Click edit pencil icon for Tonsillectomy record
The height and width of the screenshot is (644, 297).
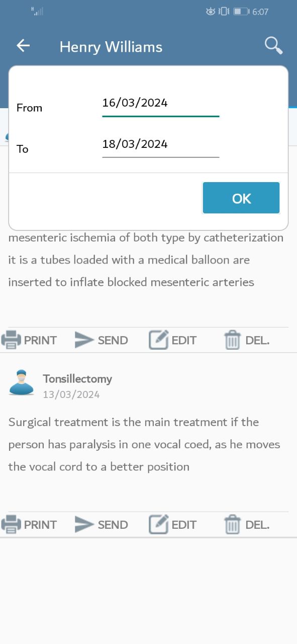coord(158,525)
